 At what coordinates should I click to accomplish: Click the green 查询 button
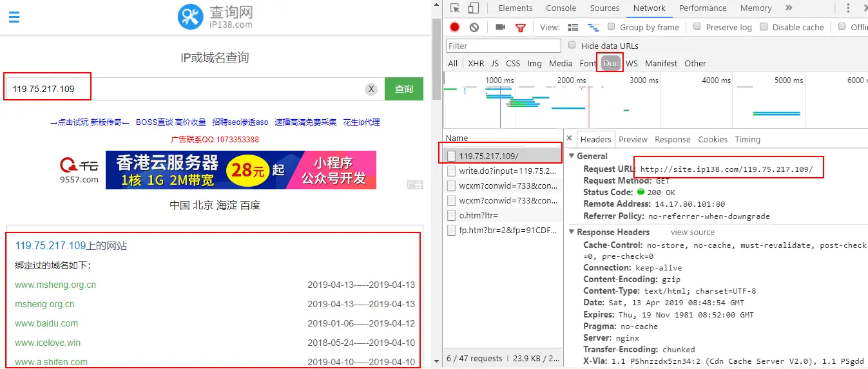tap(404, 89)
